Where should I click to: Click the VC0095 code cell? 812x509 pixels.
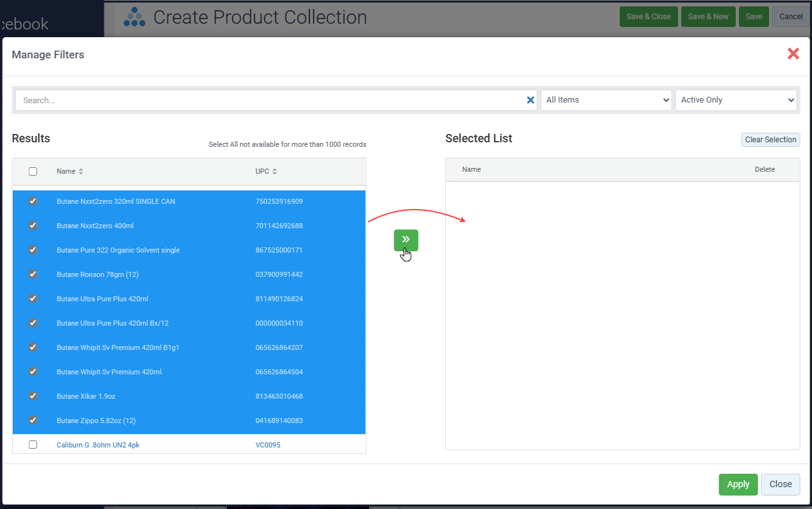click(x=268, y=445)
